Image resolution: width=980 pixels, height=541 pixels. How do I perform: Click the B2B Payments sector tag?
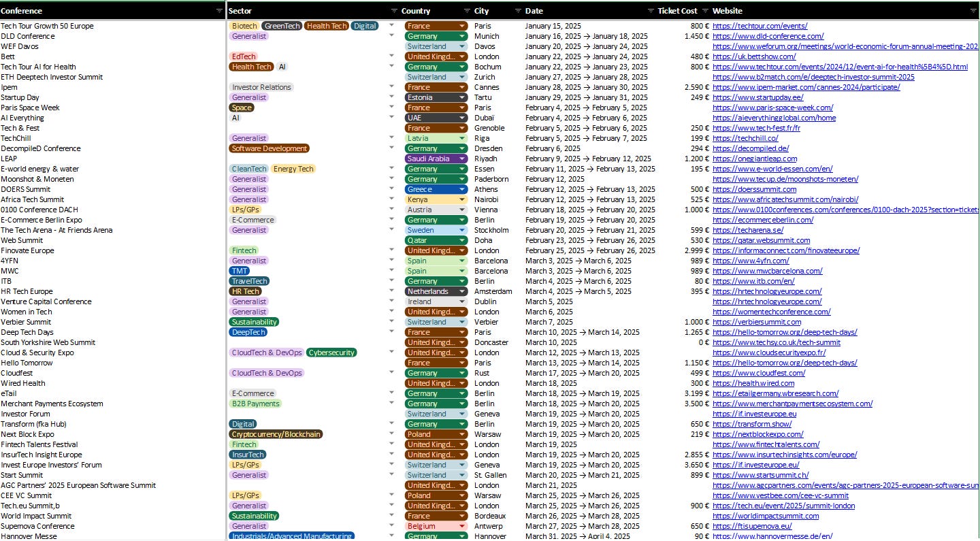(x=255, y=404)
